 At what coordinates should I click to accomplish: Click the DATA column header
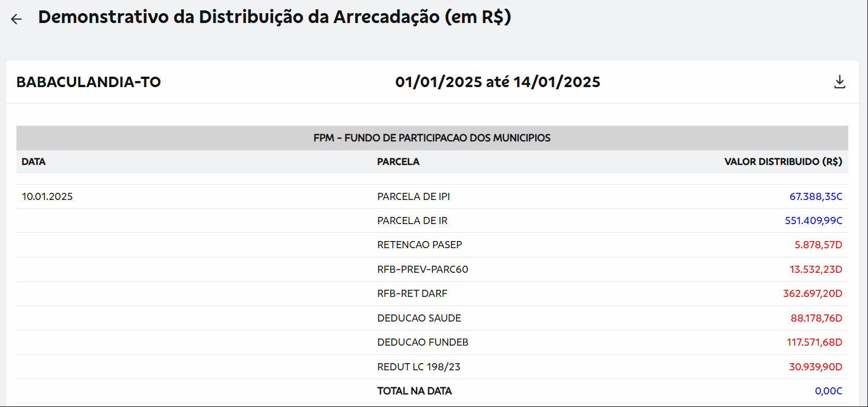[x=33, y=162]
